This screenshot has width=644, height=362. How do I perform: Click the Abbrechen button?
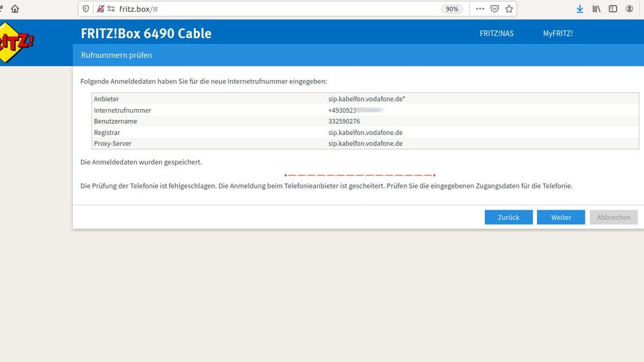pos(614,217)
